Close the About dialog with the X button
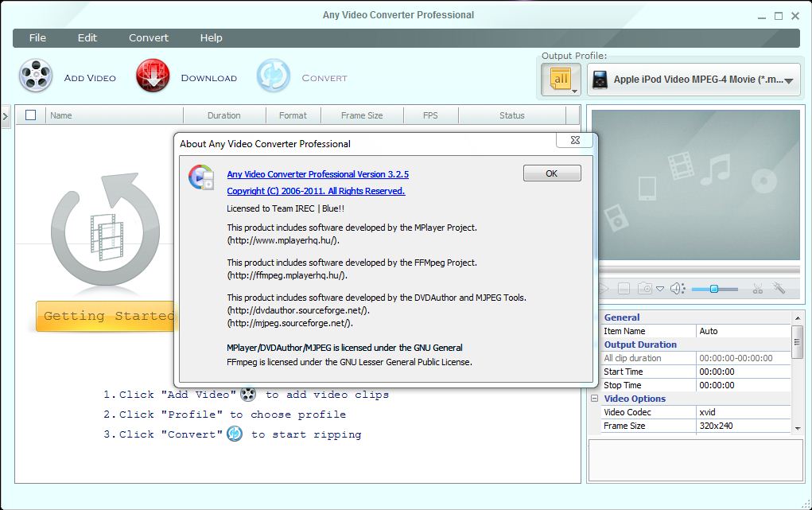 [x=575, y=140]
